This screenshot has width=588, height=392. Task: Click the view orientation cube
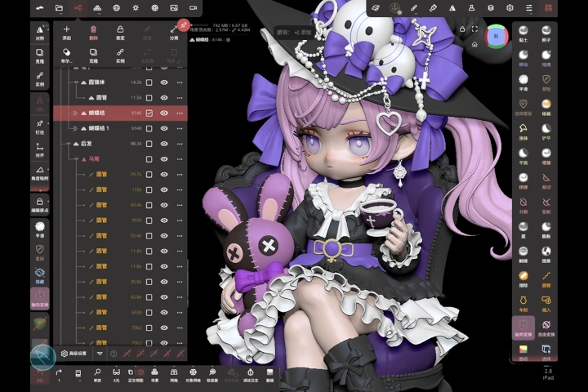click(x=496, y=37)
